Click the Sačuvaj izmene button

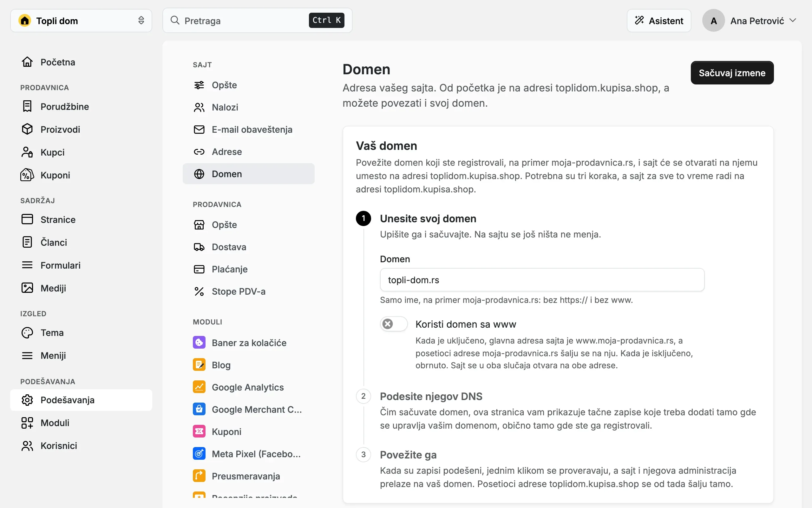click(x=732, y=73)
